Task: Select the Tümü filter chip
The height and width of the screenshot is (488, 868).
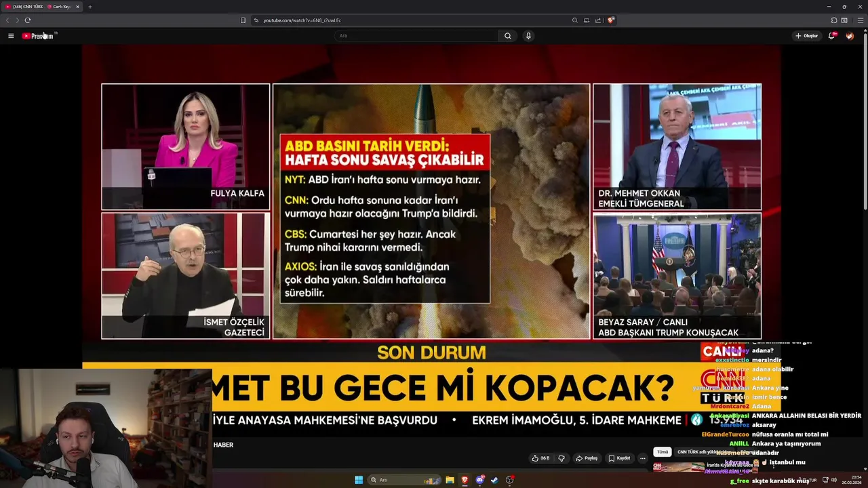Action: click(x=663, y=452)
